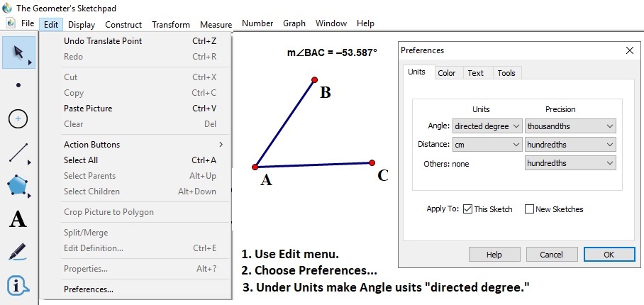Open the Text tab in Preferences

point(475,73)
